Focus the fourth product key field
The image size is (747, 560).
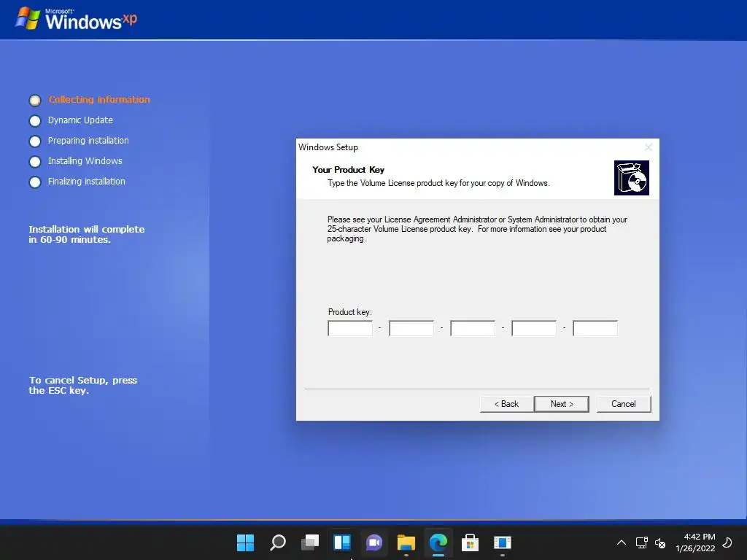click(x=533, y=328)
